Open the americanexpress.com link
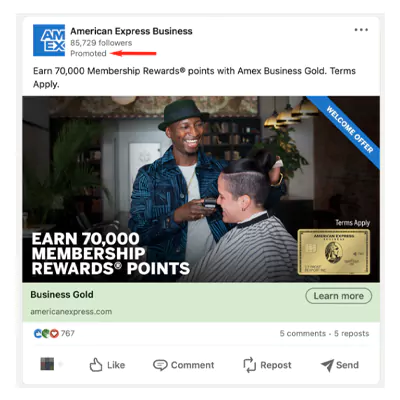 (71, 312)
